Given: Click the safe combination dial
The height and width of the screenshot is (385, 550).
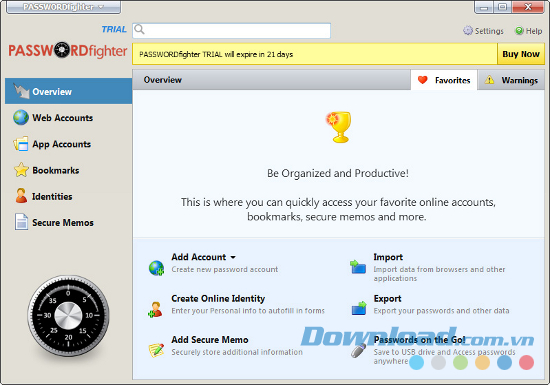Looking at the screenshot, I should tap(68, 316).
